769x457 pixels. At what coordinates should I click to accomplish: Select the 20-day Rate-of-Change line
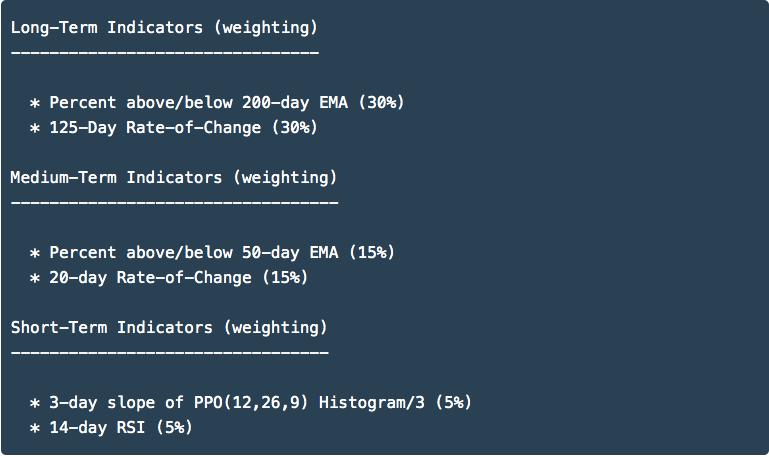(169, 278)
